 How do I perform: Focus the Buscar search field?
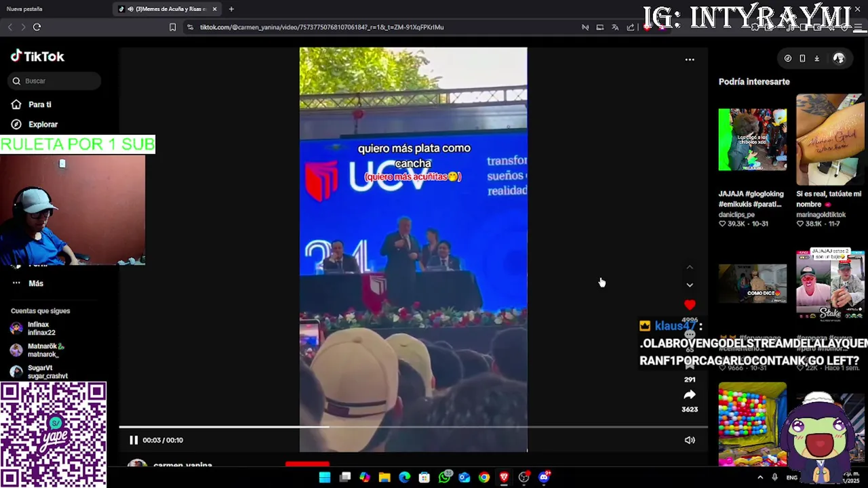tap(56, 81)
